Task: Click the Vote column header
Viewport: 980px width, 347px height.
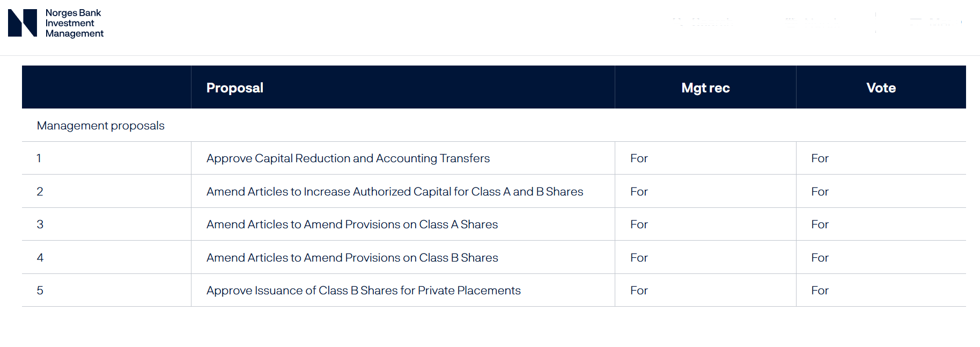Action: tap(880, 86)
